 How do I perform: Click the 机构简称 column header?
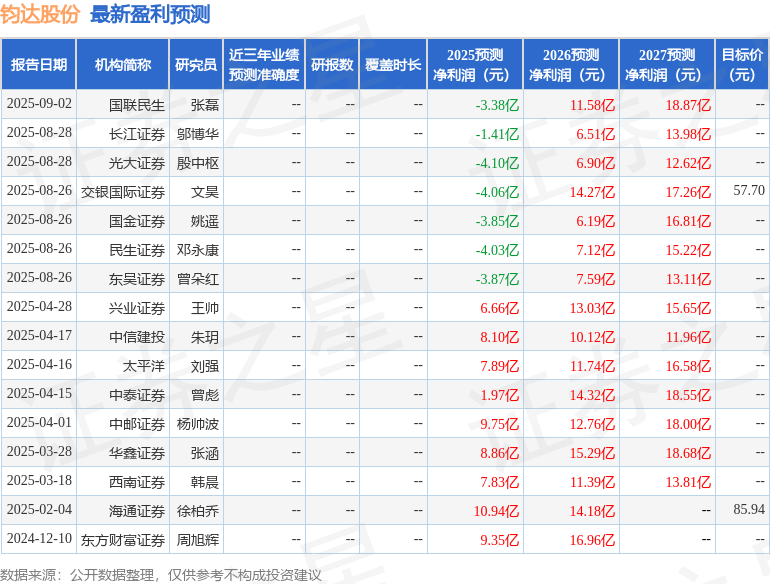(123, 64)
